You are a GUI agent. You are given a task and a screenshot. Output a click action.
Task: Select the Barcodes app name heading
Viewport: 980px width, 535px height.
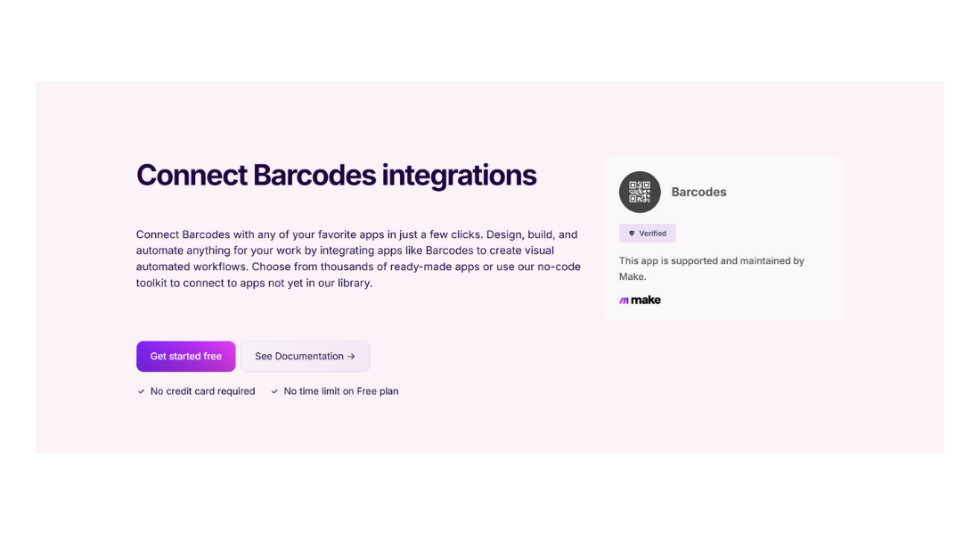(x=698, y=192)
